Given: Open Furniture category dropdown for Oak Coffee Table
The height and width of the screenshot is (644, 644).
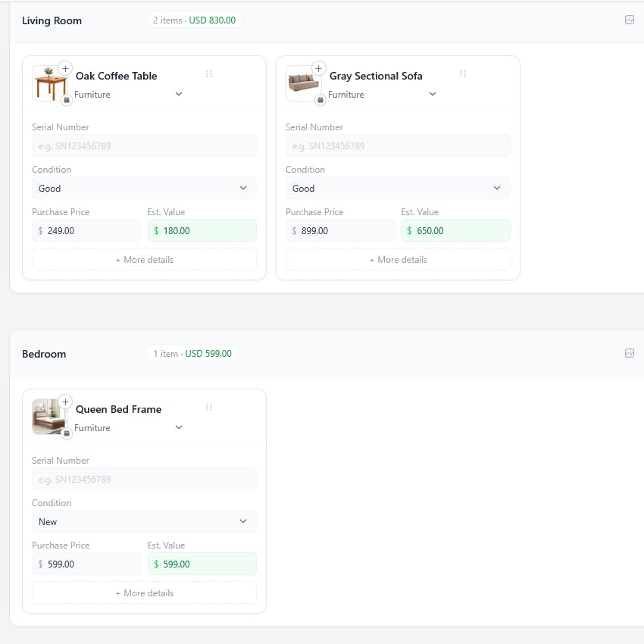Looking at the screenshot, I should [x=128, y=95].
